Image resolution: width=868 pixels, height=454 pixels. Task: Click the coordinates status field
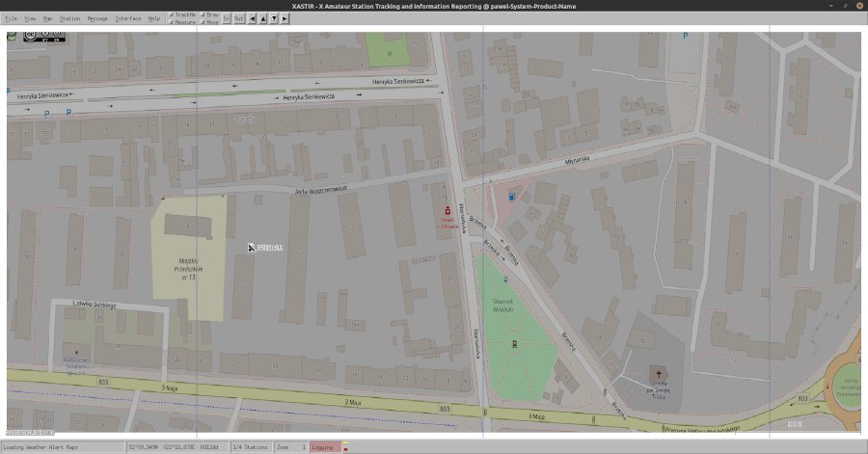pyautogui.click(x=177, y=447)
